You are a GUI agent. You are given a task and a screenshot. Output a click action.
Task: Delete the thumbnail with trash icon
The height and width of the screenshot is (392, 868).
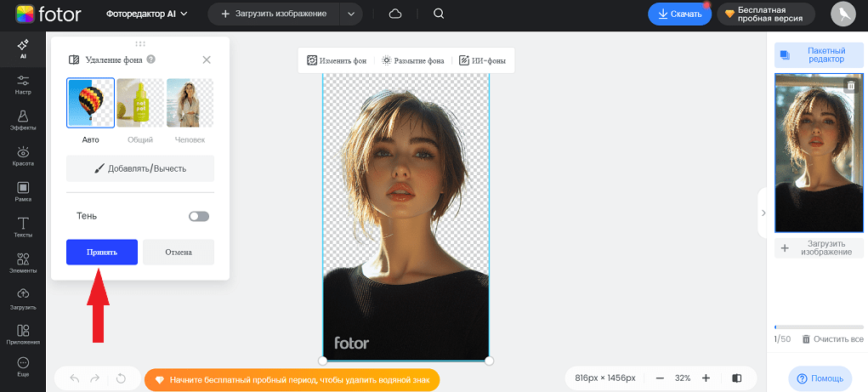[850, 85]
